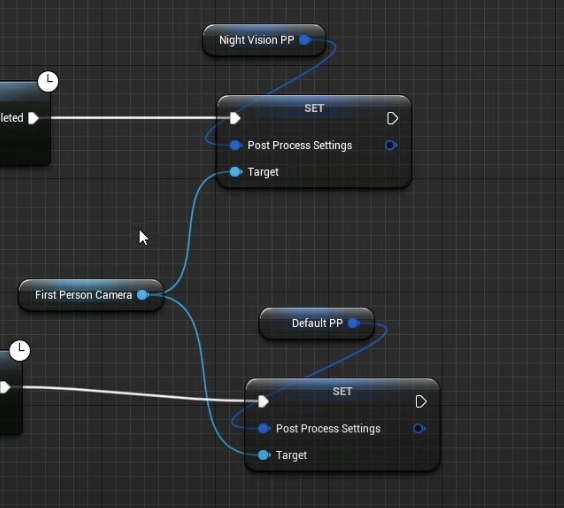The height and width of the screenshot is (508, 564).
Task: Select the Default PP variable node
Action: [317, 323]
